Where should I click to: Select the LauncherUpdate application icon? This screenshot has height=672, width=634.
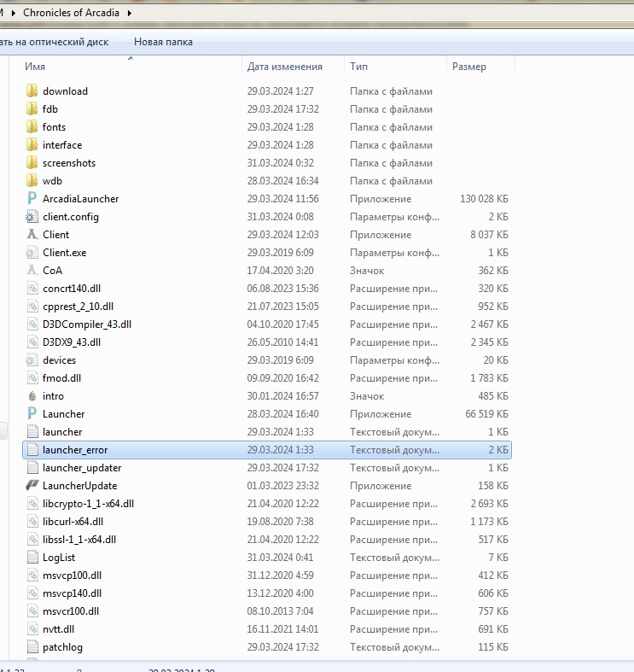coord(32,486)
